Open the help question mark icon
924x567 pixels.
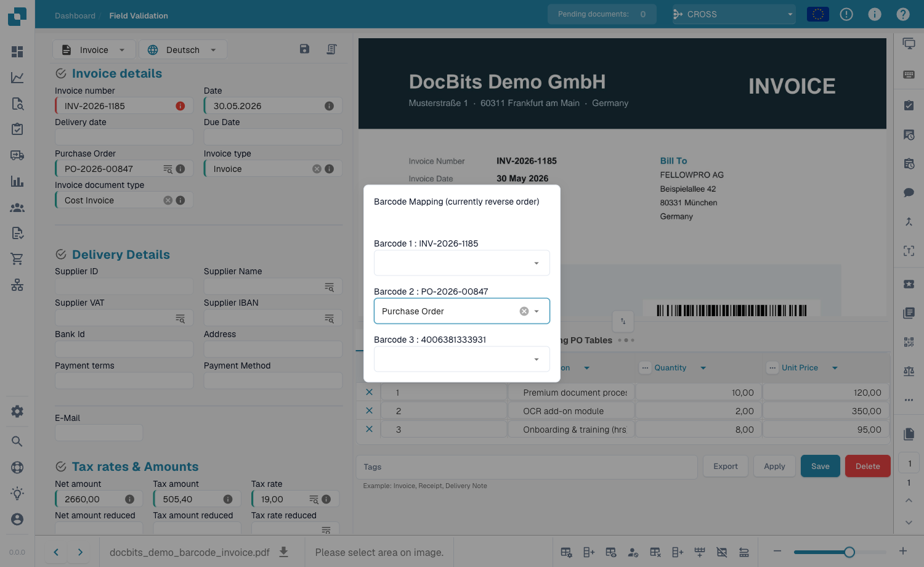click(903, 14)
